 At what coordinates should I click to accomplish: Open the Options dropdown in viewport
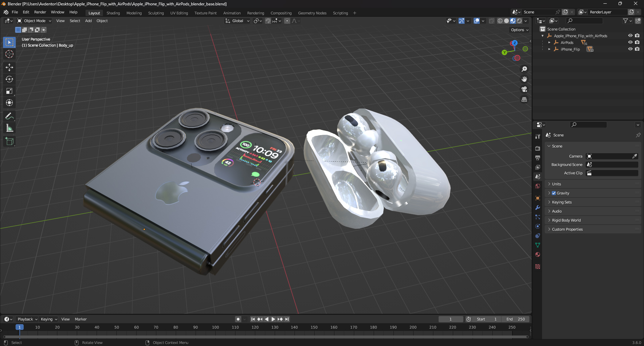coord(520,30)
